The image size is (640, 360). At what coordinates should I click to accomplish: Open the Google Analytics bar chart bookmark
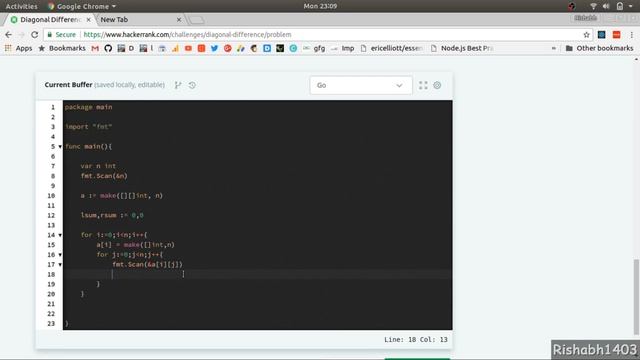[x=175, y=48]
